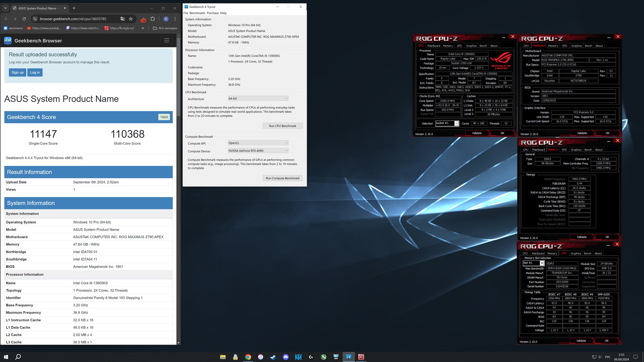Open SPD tab in the Mainboard CPU-Z window
644x362 pixels.
(x=565, y=46)
